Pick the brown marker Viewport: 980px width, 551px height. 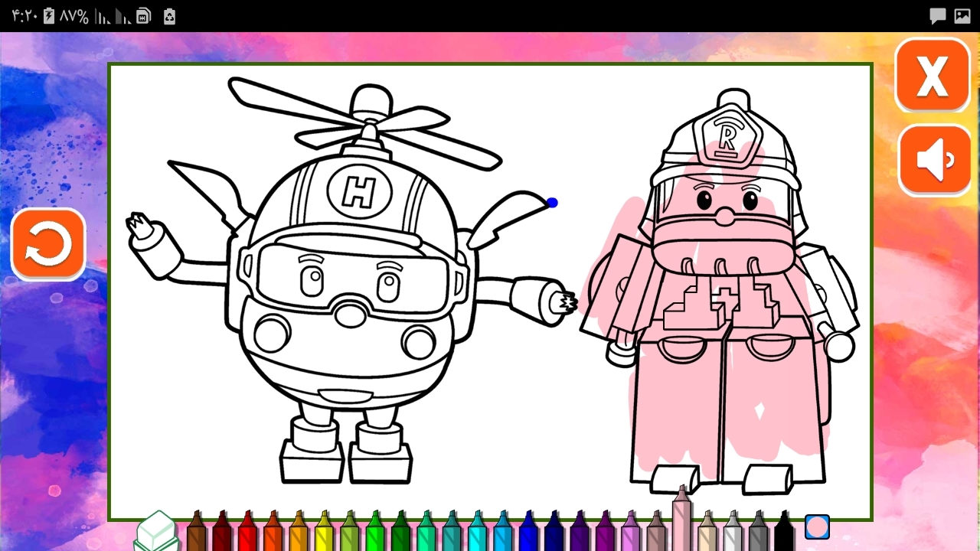[197, 531]
